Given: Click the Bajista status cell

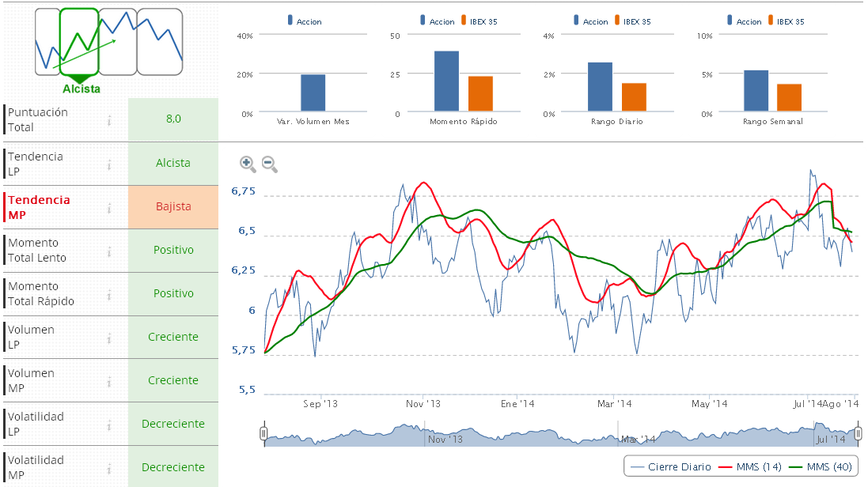Looking at the screenshot, I should coord(172,207).
